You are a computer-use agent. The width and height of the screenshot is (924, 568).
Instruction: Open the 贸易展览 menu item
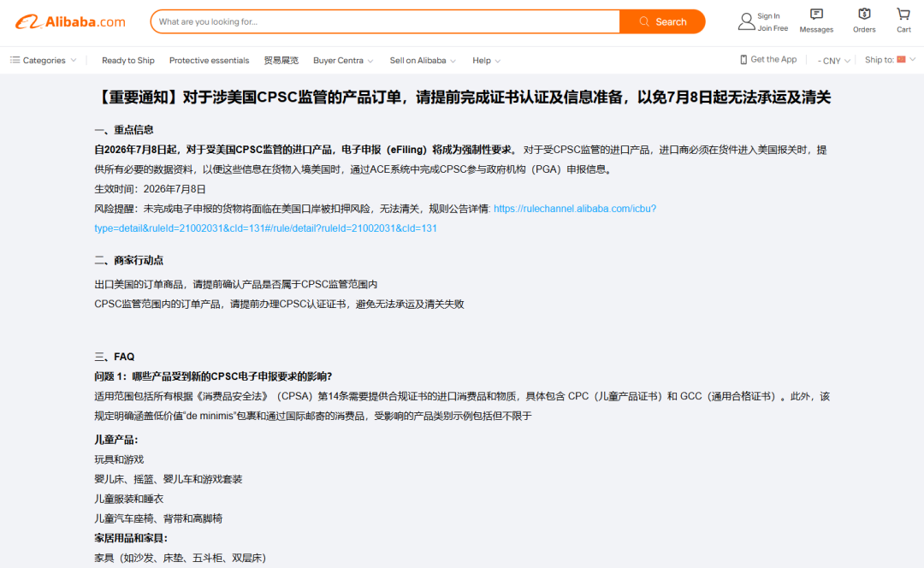[281, 61]
